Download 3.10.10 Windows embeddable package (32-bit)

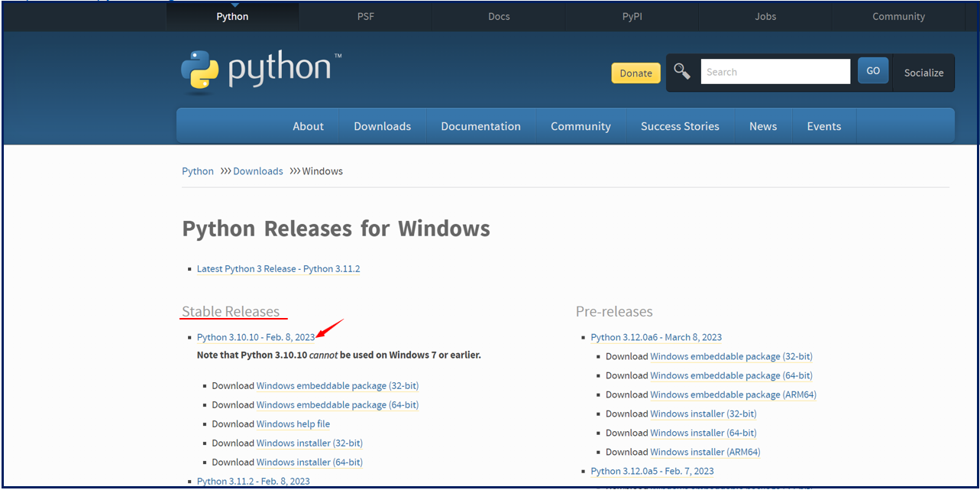(338, 386)
